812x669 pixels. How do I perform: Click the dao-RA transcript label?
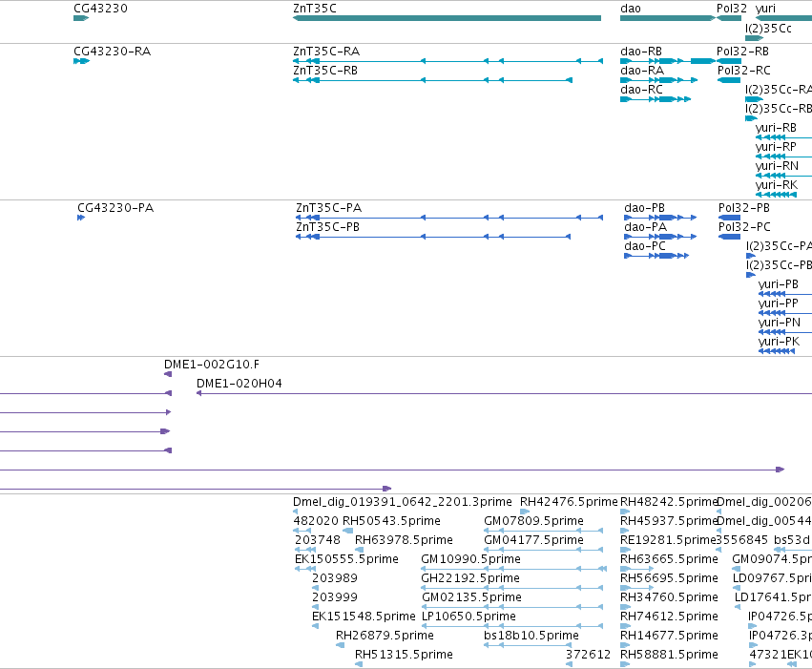tap(642, 71)
